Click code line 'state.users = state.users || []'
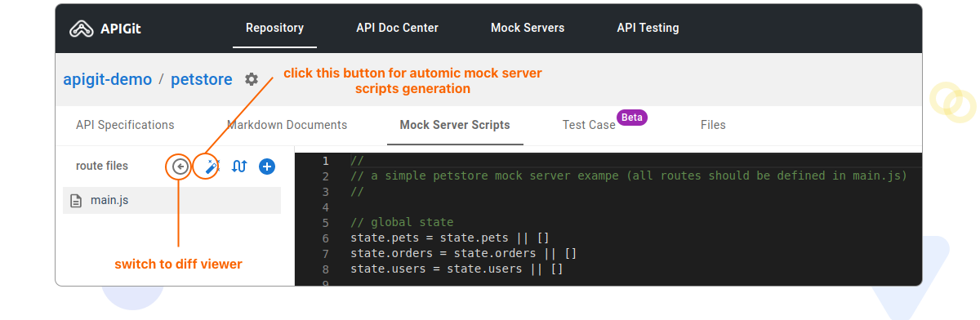The width and height of the screenshot is (980, 320). click(457, 269)
